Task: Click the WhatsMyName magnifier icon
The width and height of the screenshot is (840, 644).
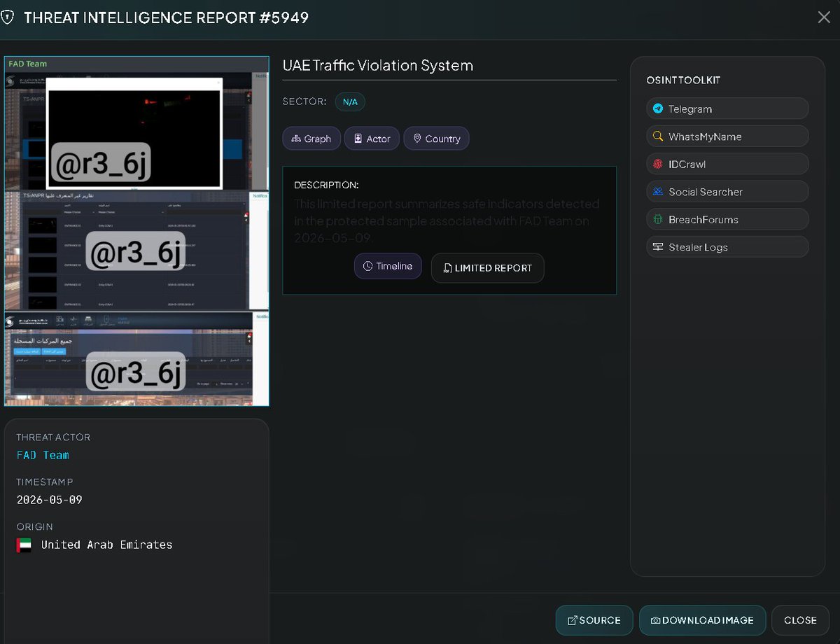Action: pyautogui.click(x=658, y=136)
